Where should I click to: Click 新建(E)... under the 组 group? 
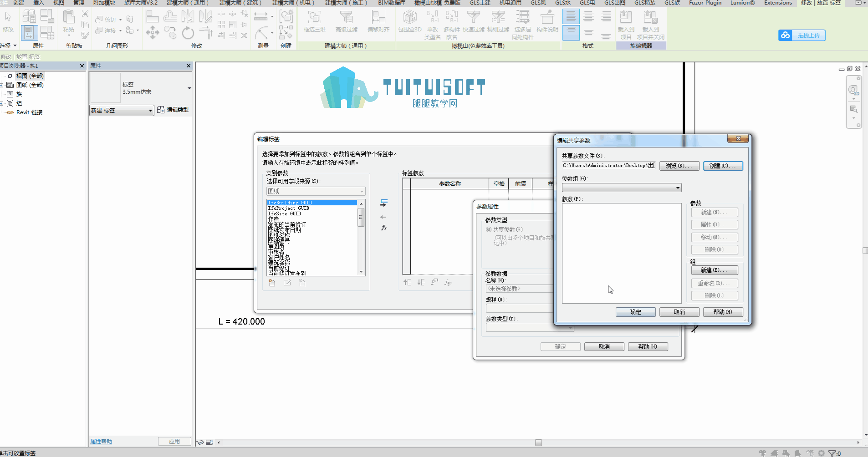pos(715,270)
